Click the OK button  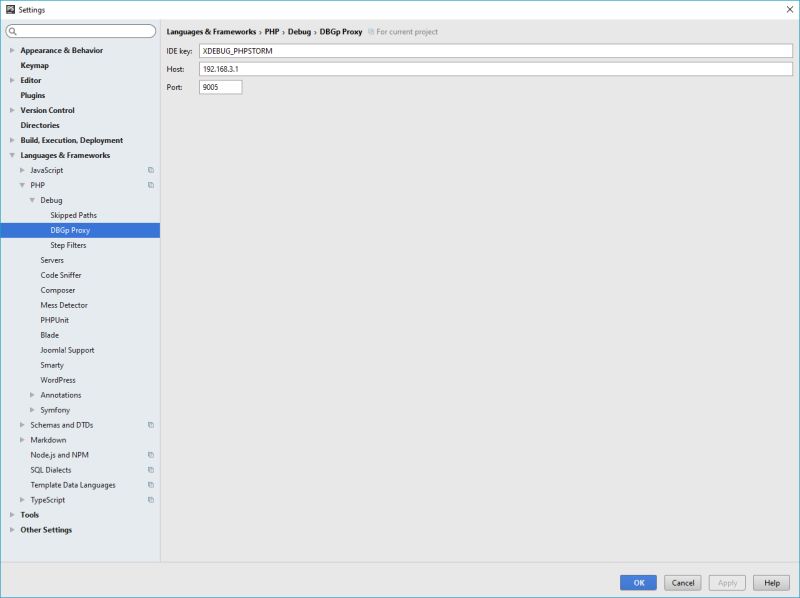coord(637,582)
